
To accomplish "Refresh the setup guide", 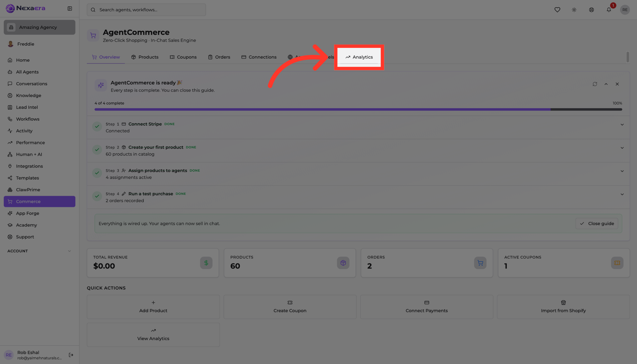I will 595,84.
